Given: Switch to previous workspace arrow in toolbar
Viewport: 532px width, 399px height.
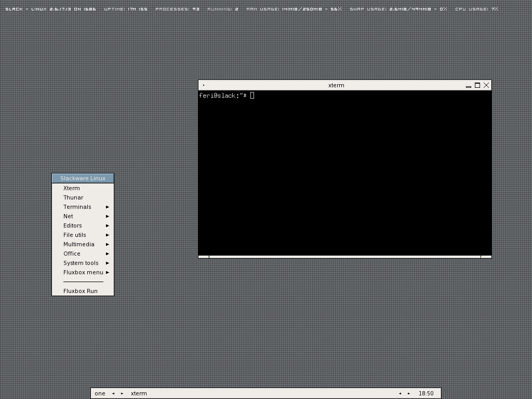Looking at the screenshot, I should [x=113, y=394].
